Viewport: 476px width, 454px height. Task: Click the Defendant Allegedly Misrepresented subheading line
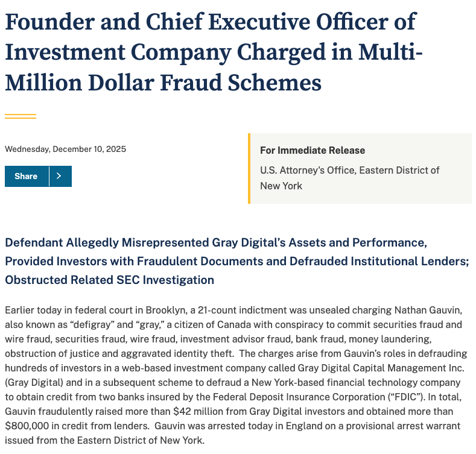216,242
